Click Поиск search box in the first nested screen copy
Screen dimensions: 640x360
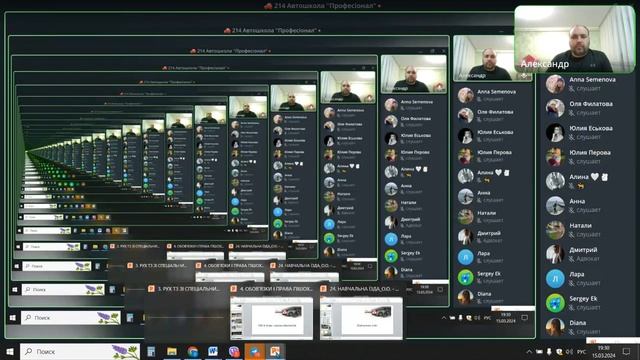(x=71, y=318)
